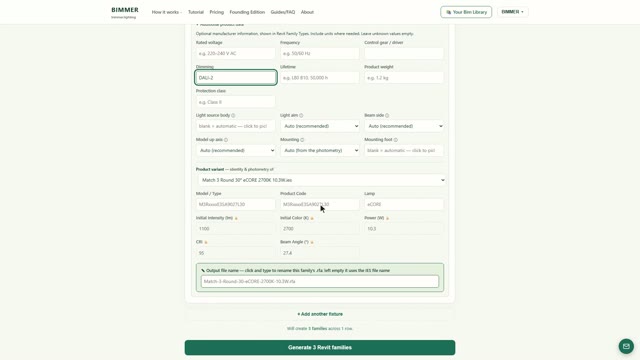Open the chat envelope widget
640x360 pixels.
tap(626, 346)
